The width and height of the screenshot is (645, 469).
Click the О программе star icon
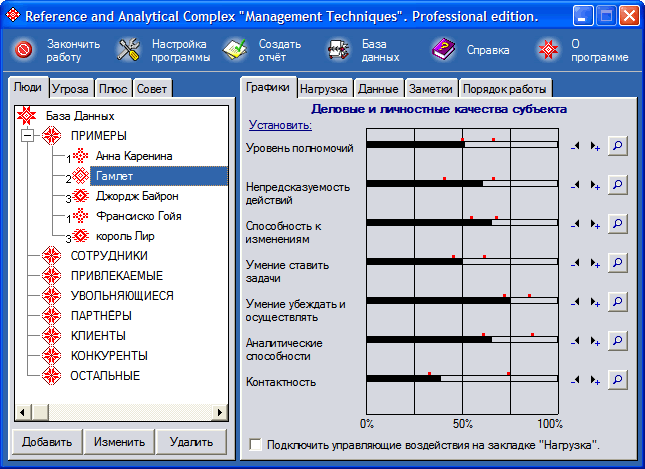pyautogui.click(x=549, y=50)
